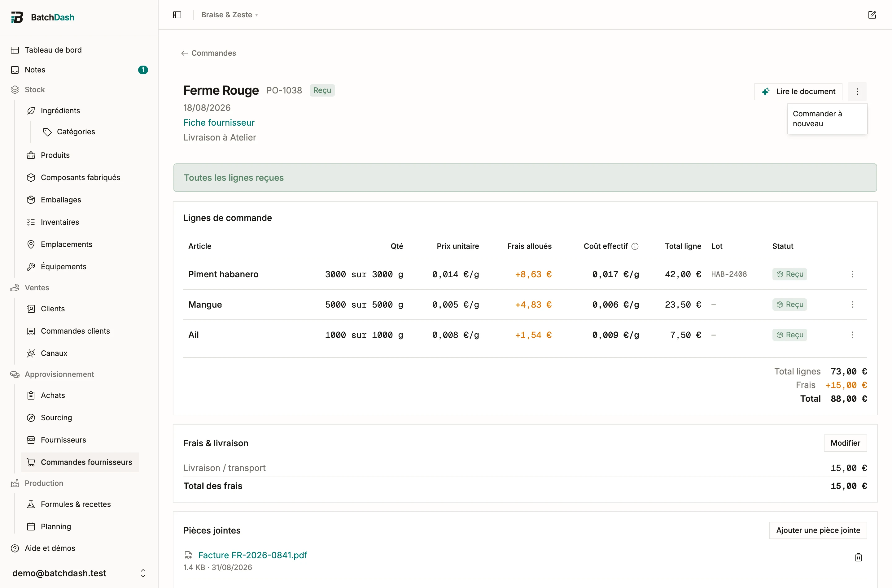Click the Formules & recettes flask icon
The height and width of the screenshot is (588, 892).
pos(31,504)
